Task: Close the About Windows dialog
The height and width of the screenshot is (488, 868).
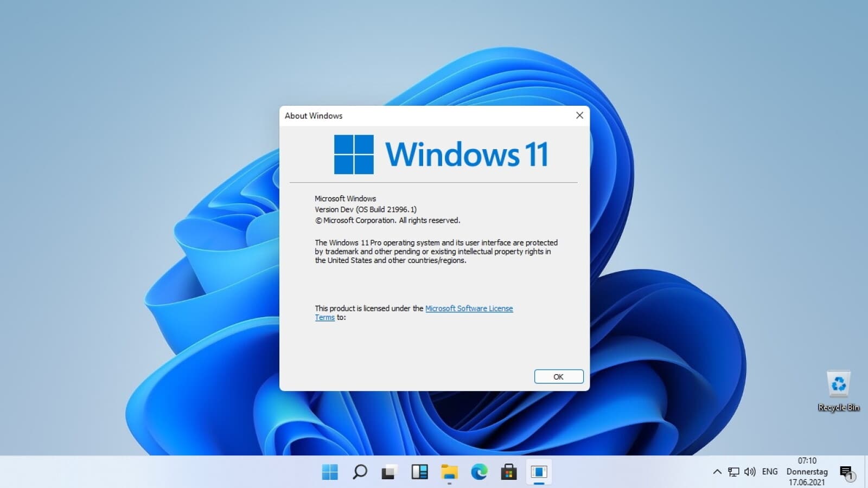Action: 579,115
